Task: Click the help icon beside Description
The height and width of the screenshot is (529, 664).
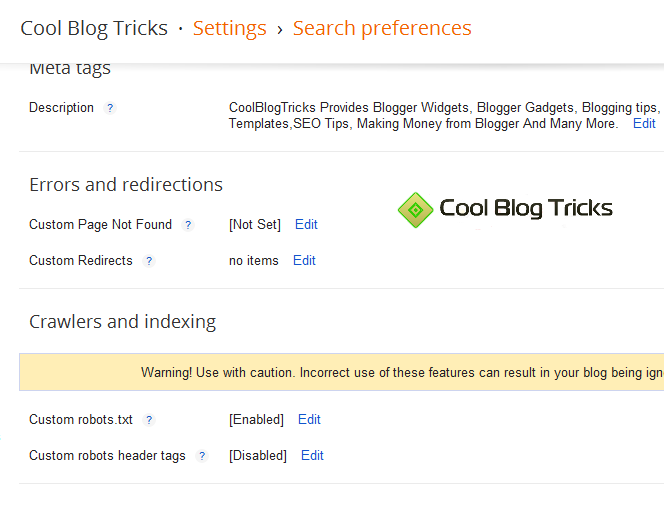Action: 110,108
